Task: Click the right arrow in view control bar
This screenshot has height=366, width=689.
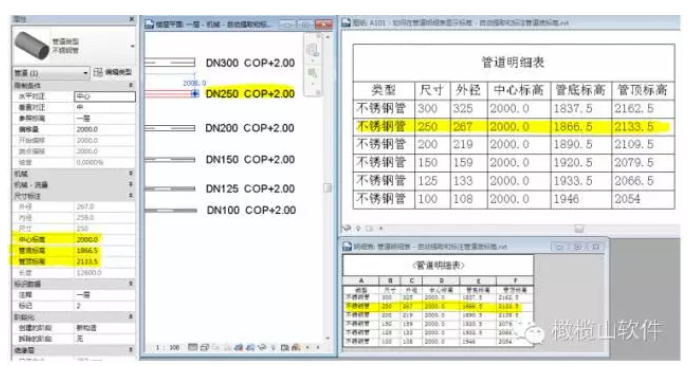Action: click(318, 347)
